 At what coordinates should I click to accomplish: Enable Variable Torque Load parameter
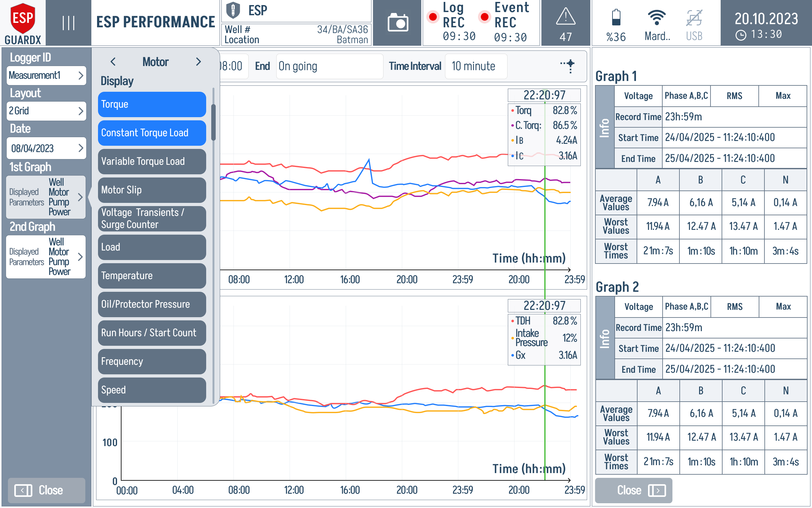152,161
